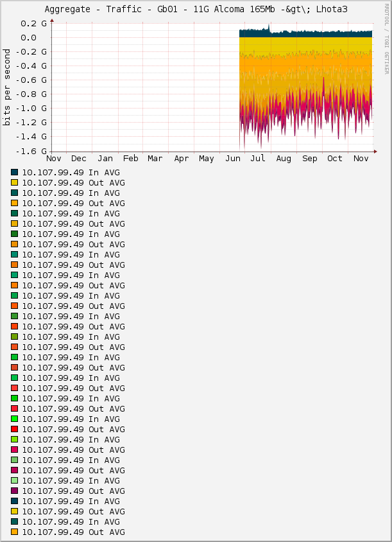Viewport: 392px width, 542px height.
Task: Click the last orange swatch in the legend
Action: pyautogui.click(x=15, y=532)
